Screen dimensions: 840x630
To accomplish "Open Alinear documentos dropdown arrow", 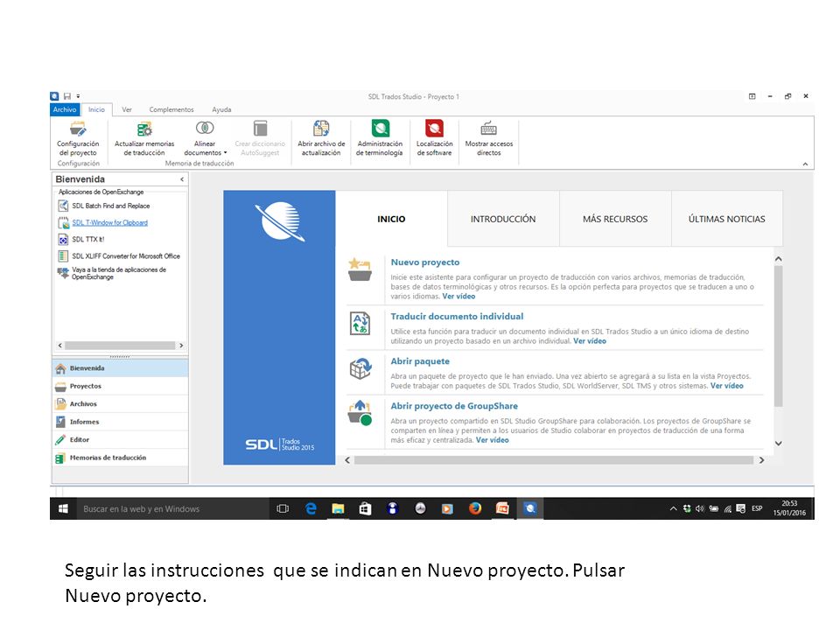I will [226, 152].
